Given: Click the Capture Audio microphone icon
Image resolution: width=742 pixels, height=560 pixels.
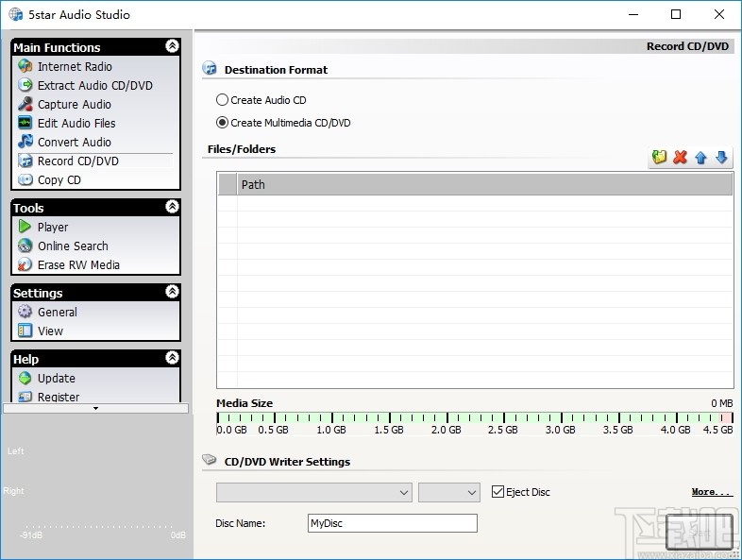Looking at the screenshot, I should (x=25, y=104).
